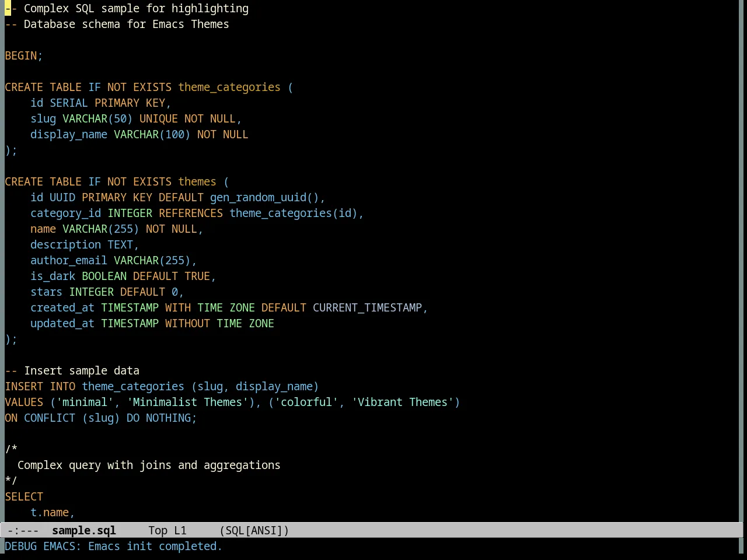747x560 pixels.
Task: Click the closing */ block comment marker
Action: [x=11, y=481]
